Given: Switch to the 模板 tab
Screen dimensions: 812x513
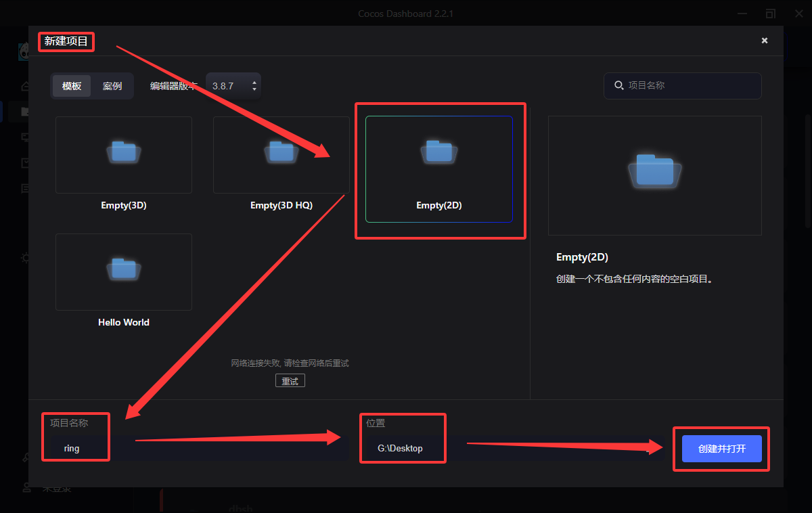Looking at the screenshot, I should pyautogui.click(x=72, y=86).
